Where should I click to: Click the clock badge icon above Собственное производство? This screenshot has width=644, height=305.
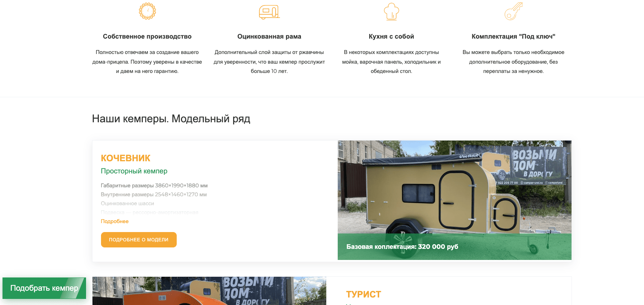tap(147, 11)
